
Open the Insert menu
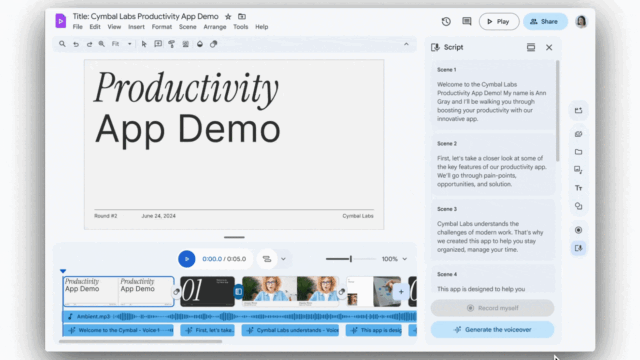coord(136,27)
